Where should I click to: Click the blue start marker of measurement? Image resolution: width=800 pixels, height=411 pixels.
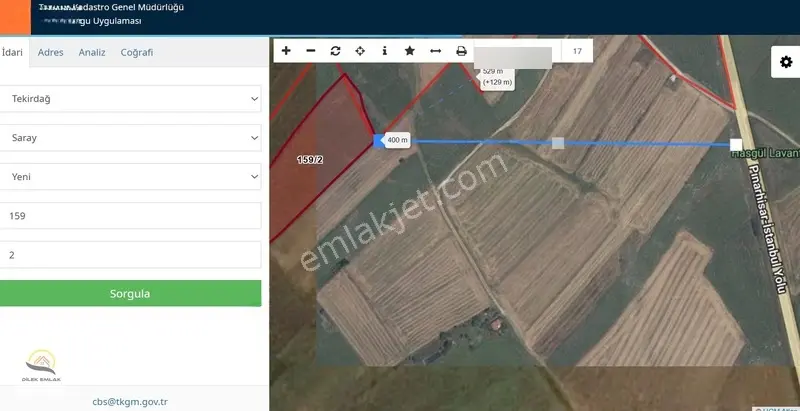pyautogui.click(x=379, y=141)
